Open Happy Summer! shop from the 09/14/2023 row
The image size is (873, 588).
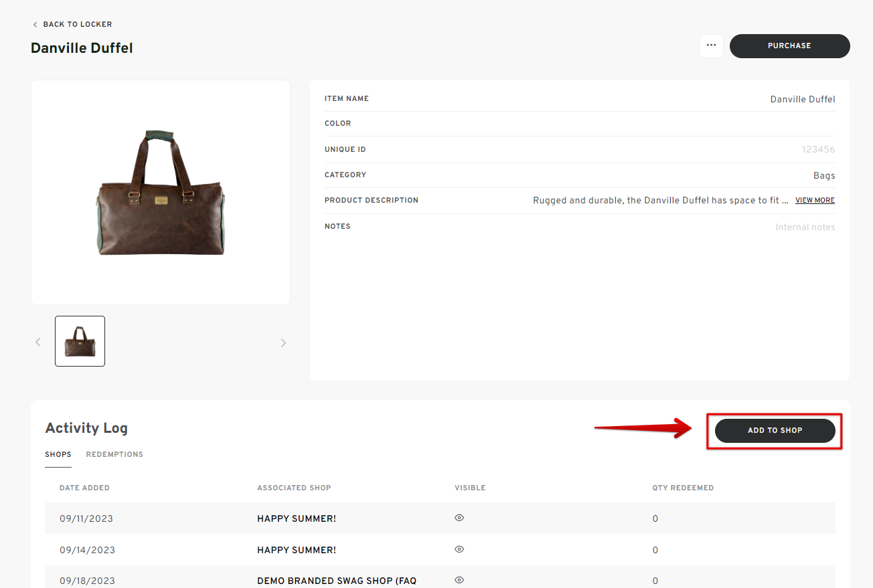pos(297,550)
